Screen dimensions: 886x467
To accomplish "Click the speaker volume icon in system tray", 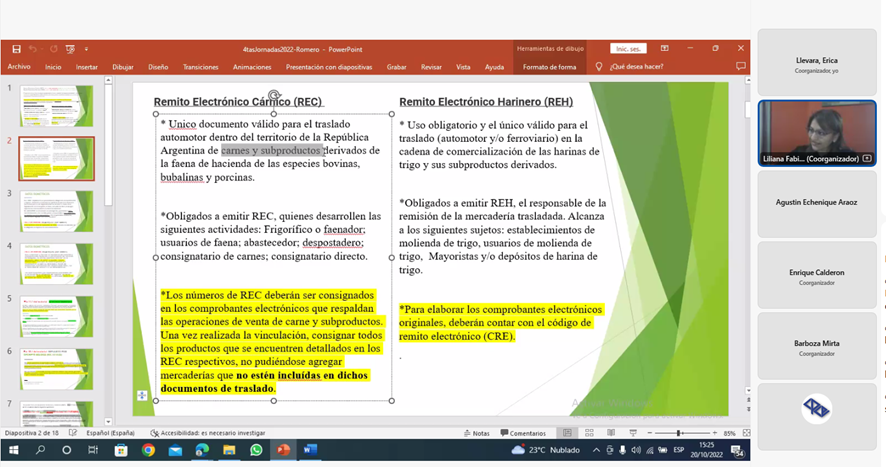I will [x=636, y=450].
